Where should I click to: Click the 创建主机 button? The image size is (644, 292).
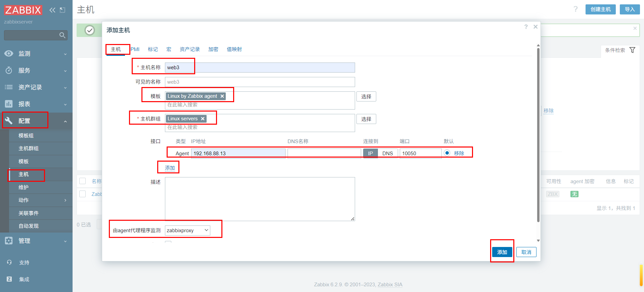click(x=601, y=9)
